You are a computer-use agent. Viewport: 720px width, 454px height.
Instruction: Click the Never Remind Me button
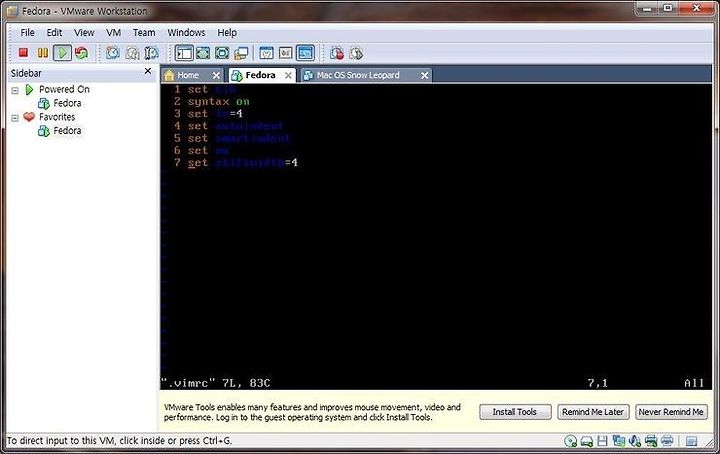pos(671,412)
